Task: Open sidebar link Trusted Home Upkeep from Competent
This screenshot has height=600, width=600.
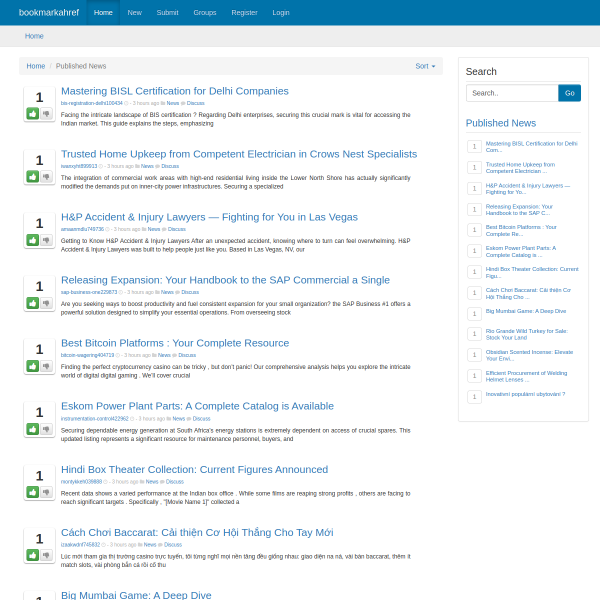Action: click(520, 168)
